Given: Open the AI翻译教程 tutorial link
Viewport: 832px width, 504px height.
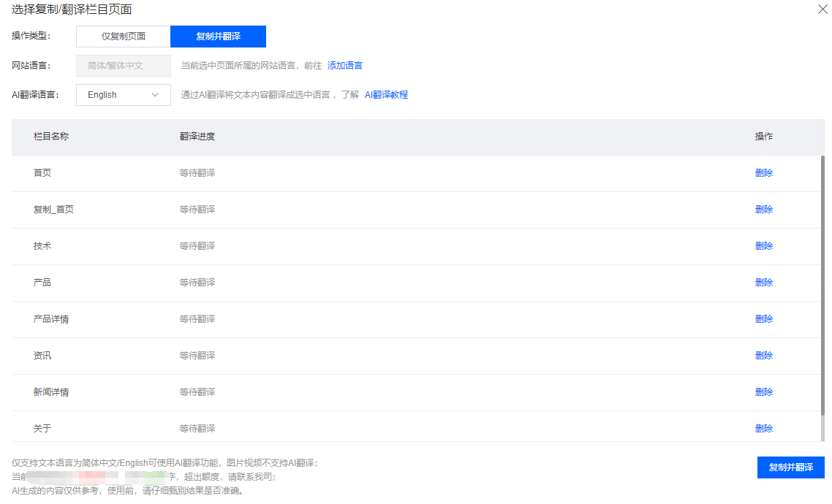Looking at the screenshot, I should (386, 95).
